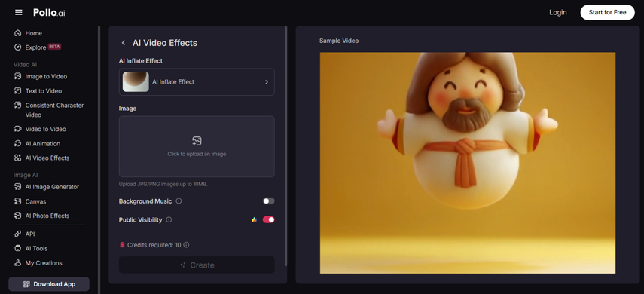Click the My Creations icon

click(17, 263)
